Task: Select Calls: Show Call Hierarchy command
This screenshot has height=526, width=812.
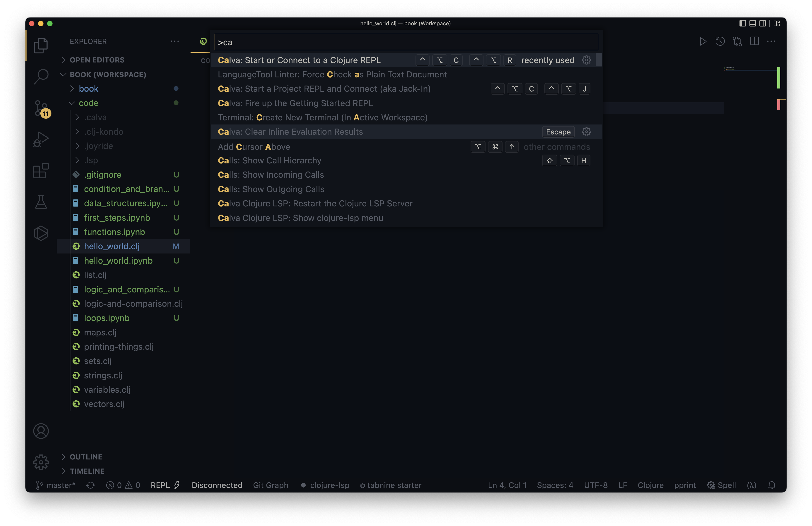Action: [269, 160]
